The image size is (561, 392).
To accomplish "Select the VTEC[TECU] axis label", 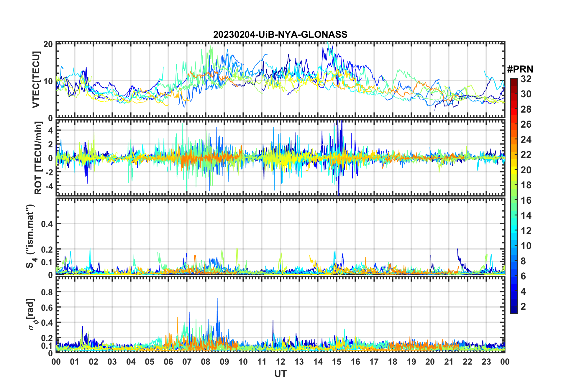I will click(x=36, y=80).
